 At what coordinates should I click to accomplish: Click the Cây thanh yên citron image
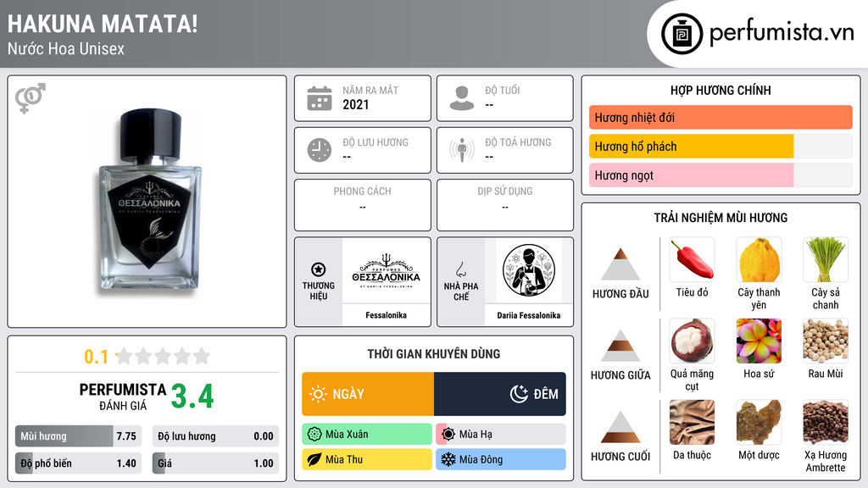pyautogui.click(x=759, y=259)
